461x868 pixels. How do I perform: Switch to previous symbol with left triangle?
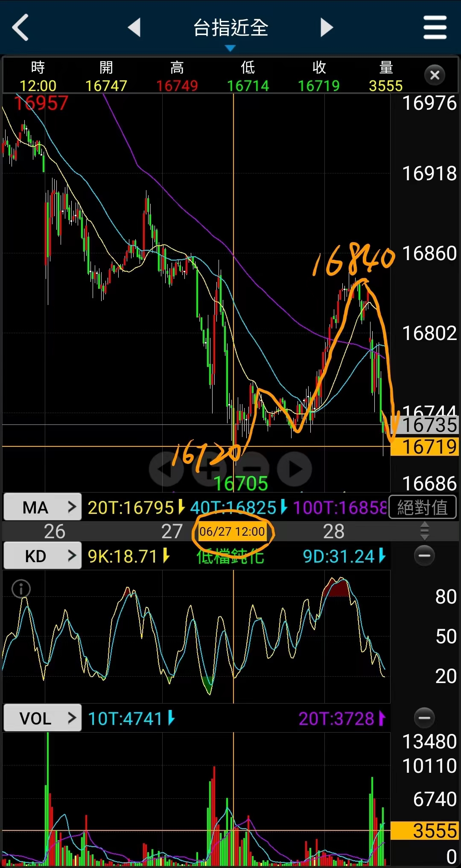[x=134, y=28]
